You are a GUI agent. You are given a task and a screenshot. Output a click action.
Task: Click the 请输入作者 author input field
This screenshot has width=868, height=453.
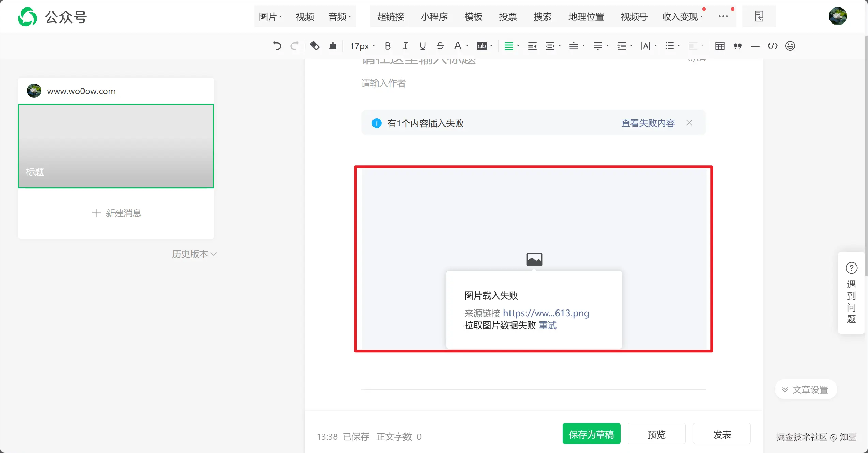(x=383, y=83)
